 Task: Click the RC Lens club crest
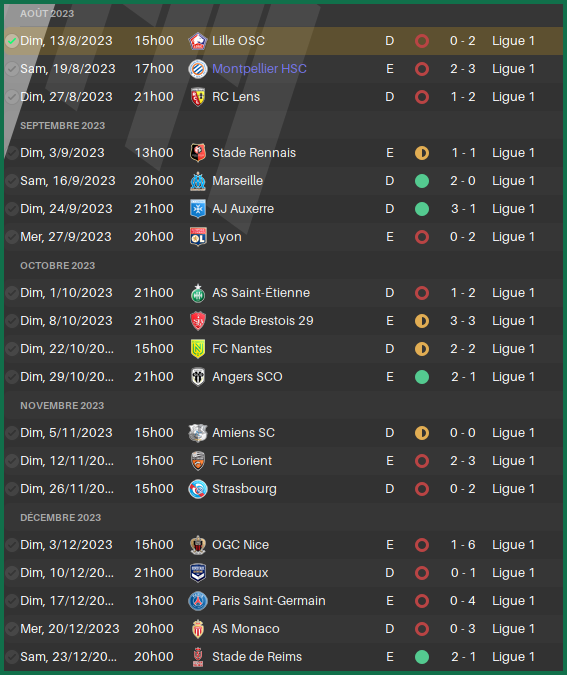click(198, 97)
